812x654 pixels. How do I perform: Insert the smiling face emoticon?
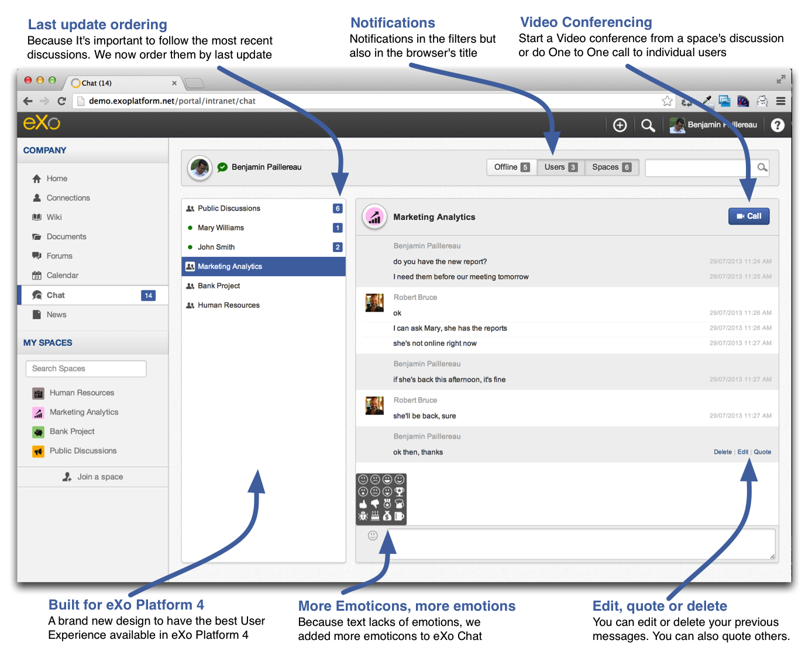pyautogui.click(x=363, y=480)
